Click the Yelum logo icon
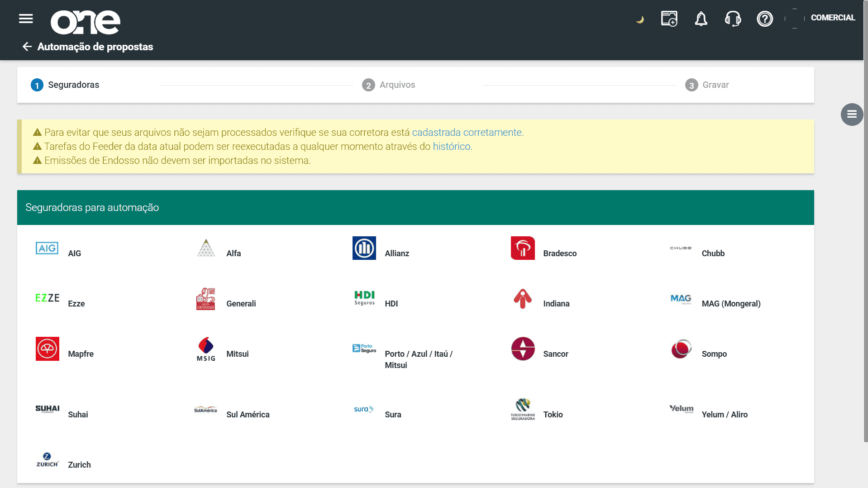The height and width of the screenshot is (488, 868). (x=682, y=409)
